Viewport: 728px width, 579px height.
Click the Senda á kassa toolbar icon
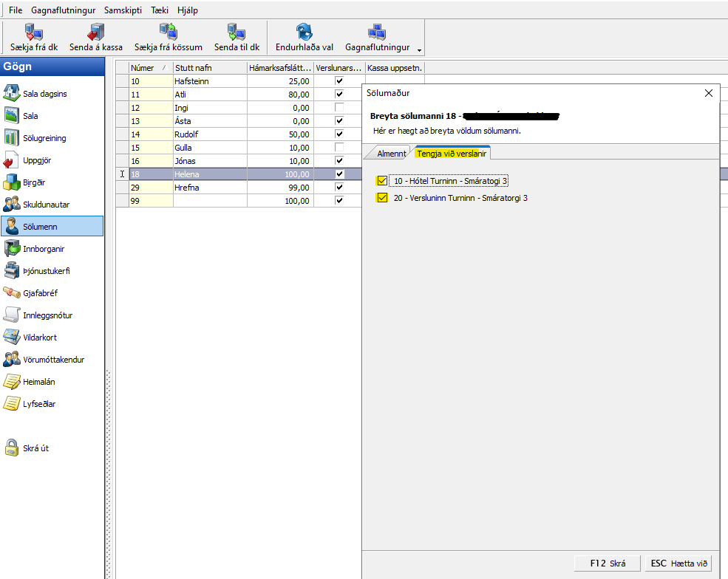pos(96,32)
